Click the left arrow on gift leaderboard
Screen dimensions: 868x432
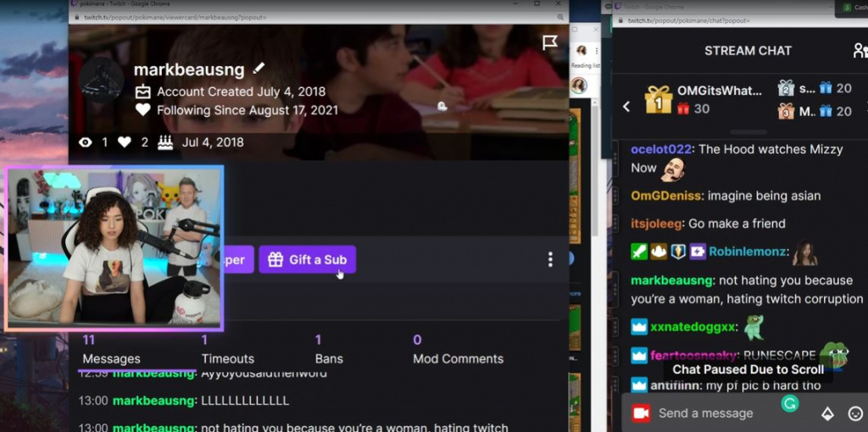pos(626,106)
